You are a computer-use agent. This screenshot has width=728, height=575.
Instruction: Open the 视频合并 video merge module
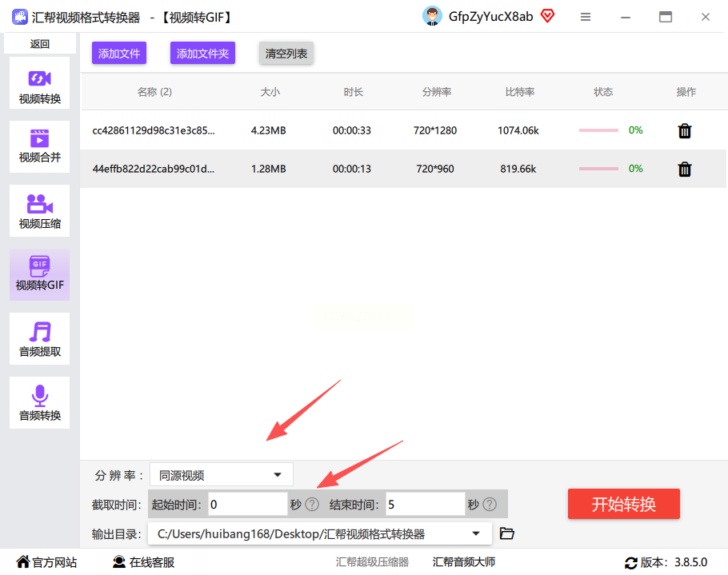(39, 146)
